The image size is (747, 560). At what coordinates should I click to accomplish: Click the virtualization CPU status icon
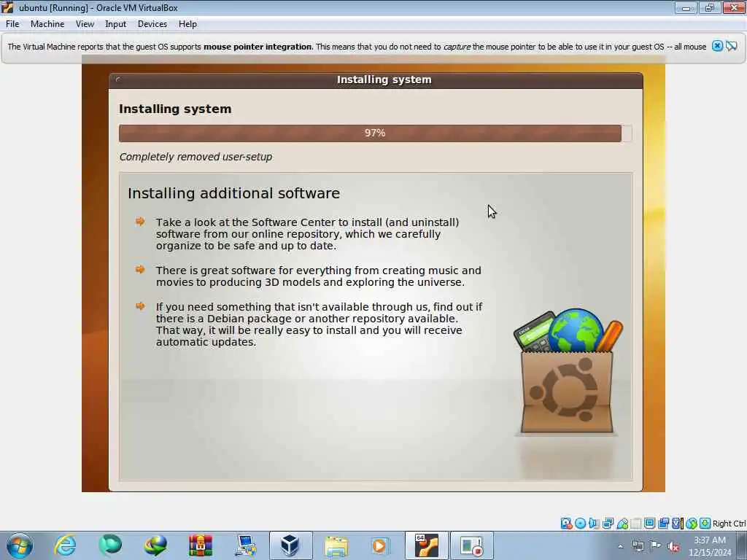pos(677,524)
